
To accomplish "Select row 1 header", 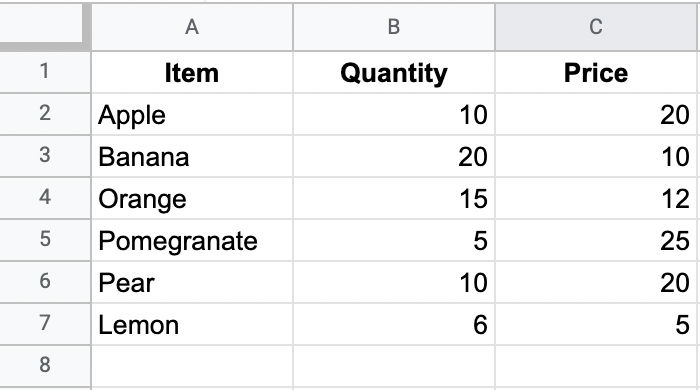I will coord(45,72).
